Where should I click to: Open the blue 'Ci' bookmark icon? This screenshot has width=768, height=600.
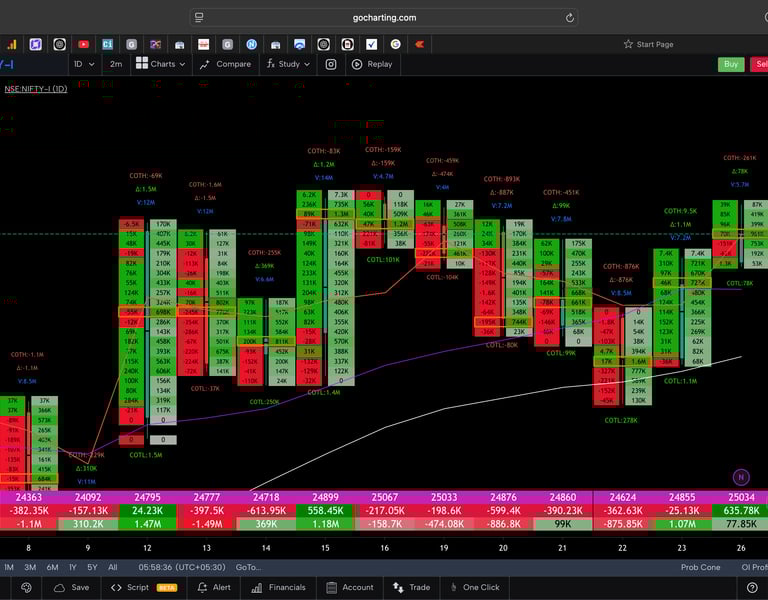(107, 45)
